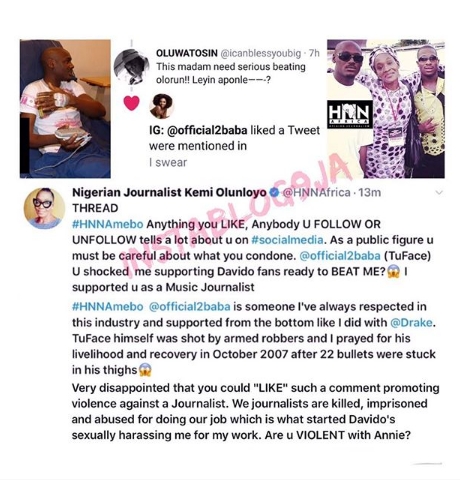
Task: Click the HNN Africa logo
Action: (x=349, y=115)
